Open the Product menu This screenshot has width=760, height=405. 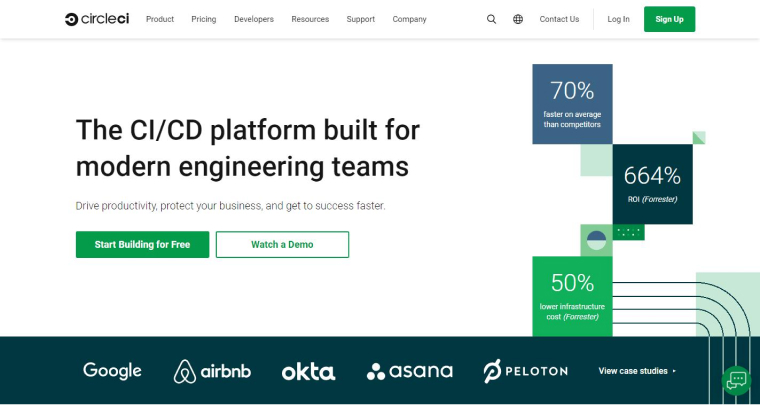[x=160, y=19]
